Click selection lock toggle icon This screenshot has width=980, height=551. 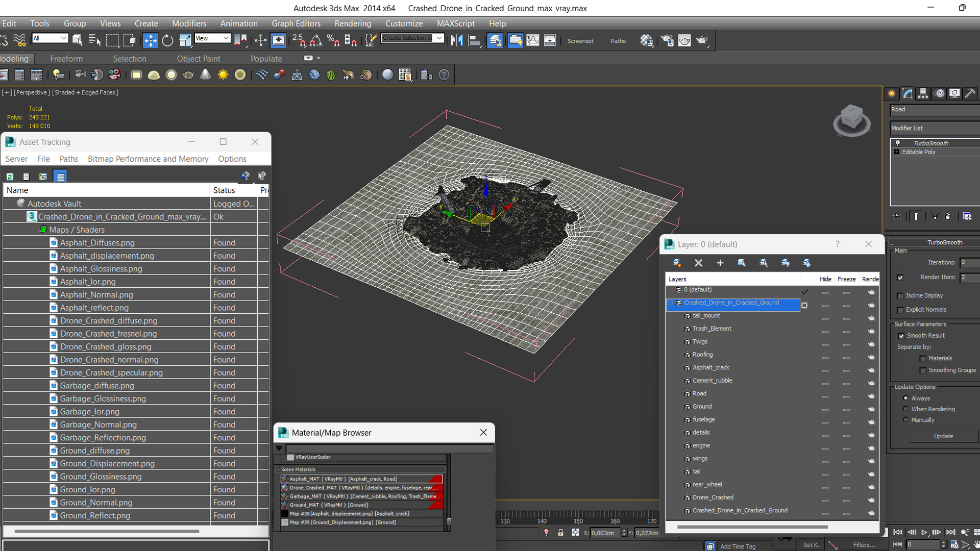pyautogui.click(x=560, y=533)
